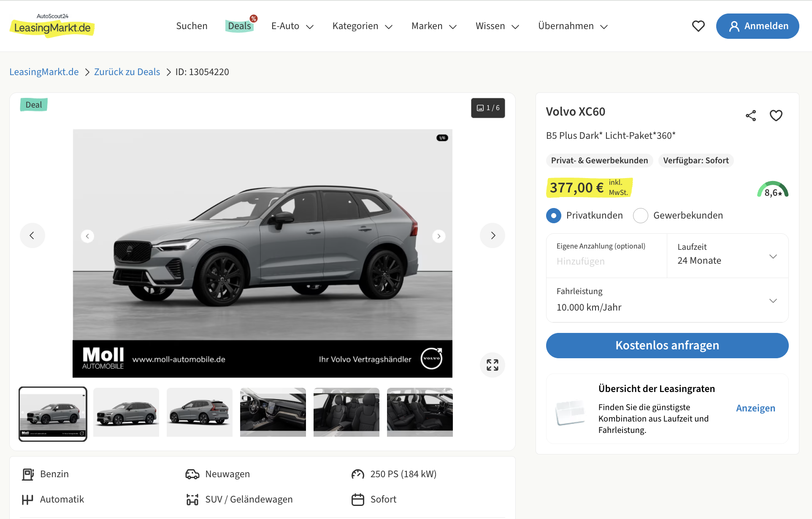Select fifth thumbnail showing front seats

(346, 412)
